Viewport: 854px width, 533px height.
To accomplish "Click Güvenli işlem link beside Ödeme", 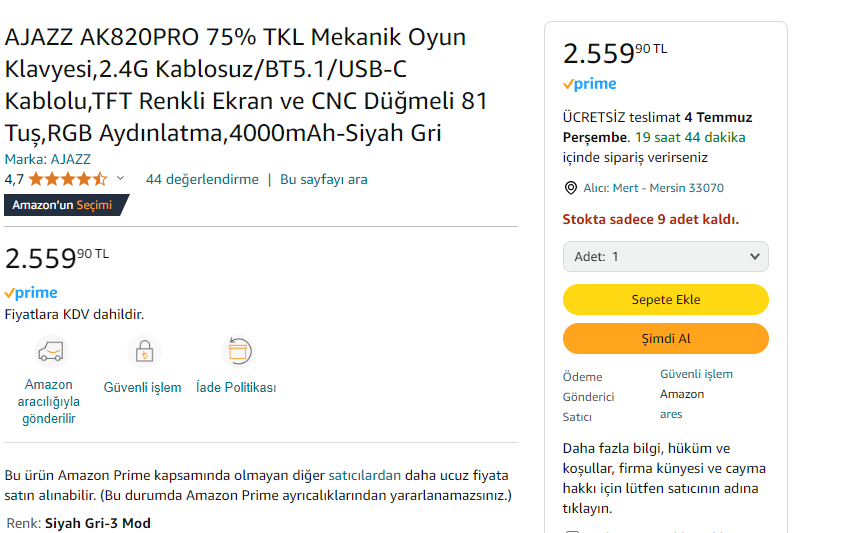I will pyautogui.click(x=696, y=374).
